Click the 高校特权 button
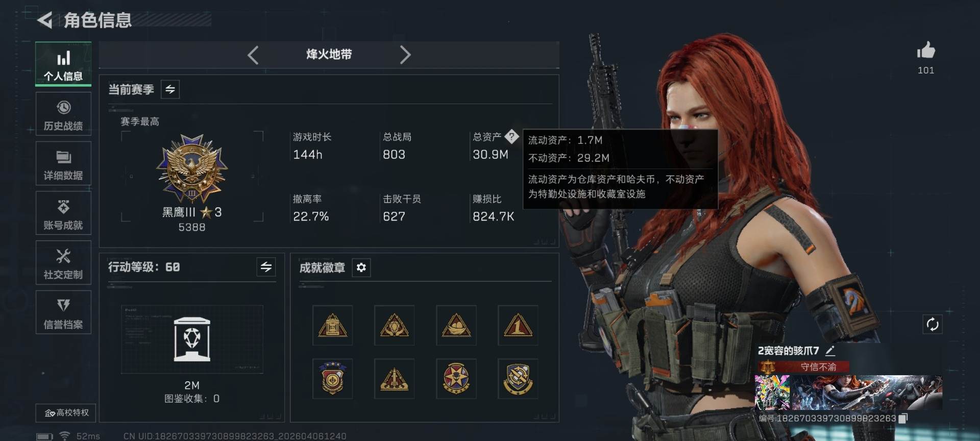 pos(66,413)
